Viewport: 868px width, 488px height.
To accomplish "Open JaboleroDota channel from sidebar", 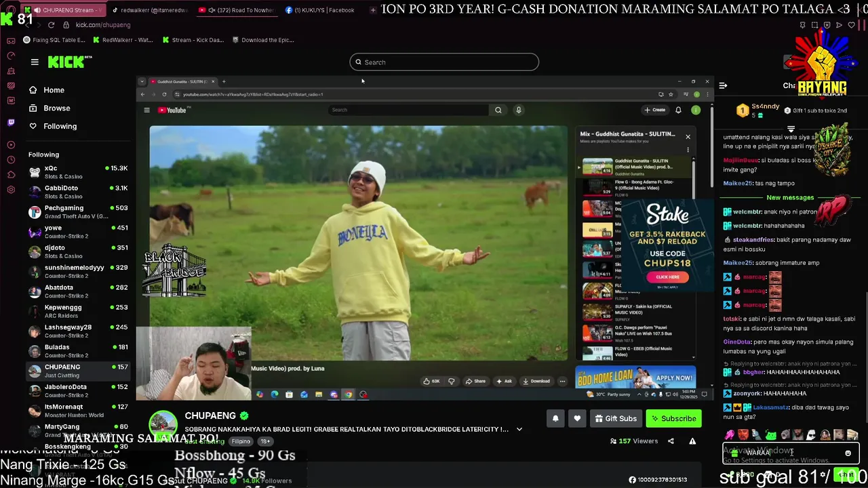I will click(77, 390).
